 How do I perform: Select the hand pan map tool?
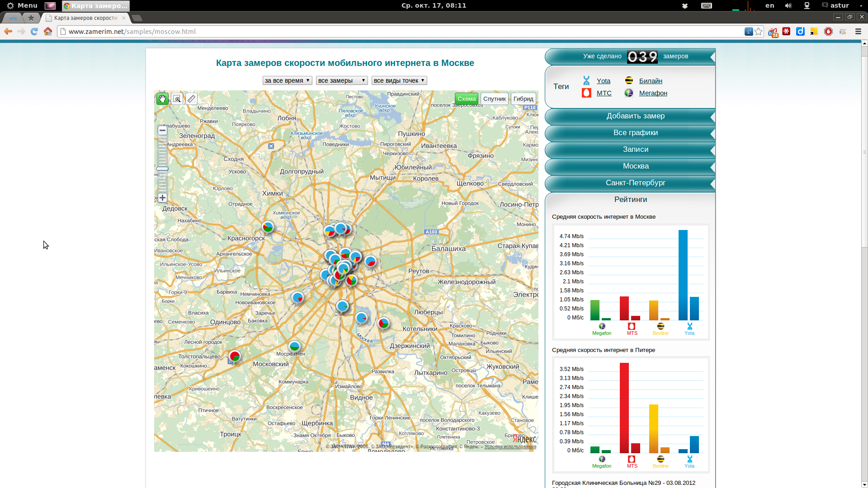coord(162,99)
